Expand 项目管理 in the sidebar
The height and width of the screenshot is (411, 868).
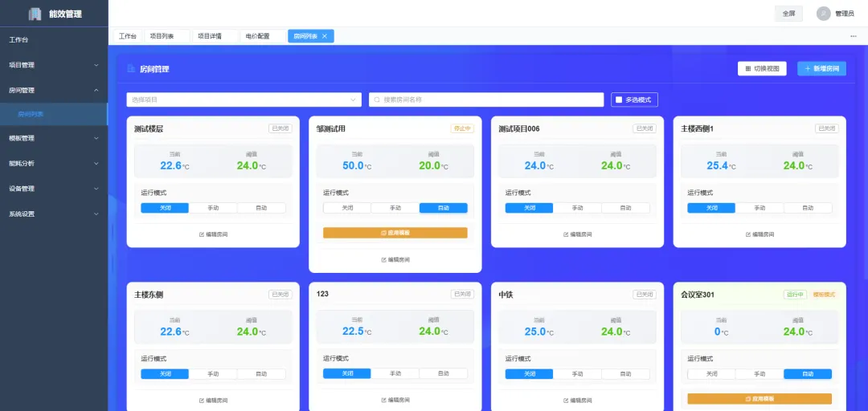[54, 65]
